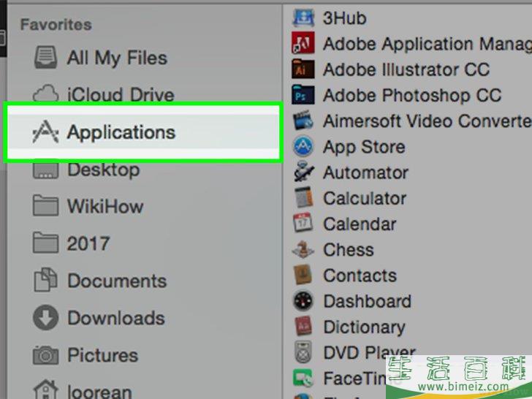Select the Adobe Application Manager icon
The image size is (532, 399).
click(x=303, y=43)
